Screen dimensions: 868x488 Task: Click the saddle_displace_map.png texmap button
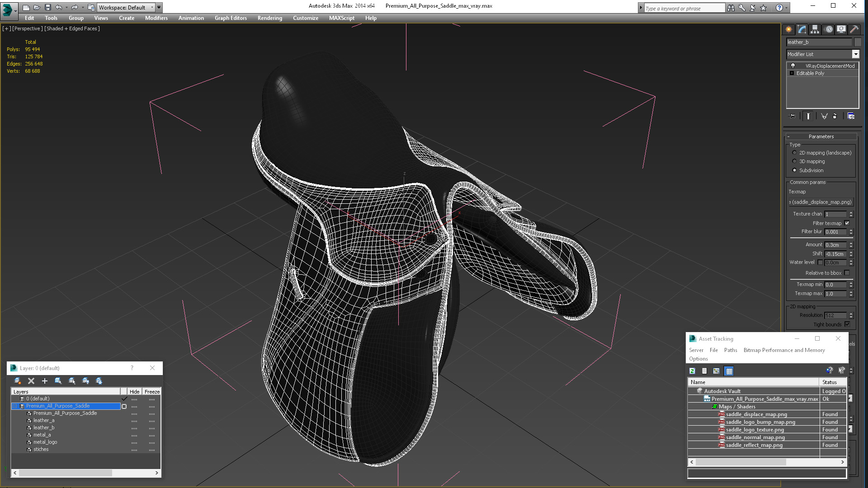tap(821, 202)
